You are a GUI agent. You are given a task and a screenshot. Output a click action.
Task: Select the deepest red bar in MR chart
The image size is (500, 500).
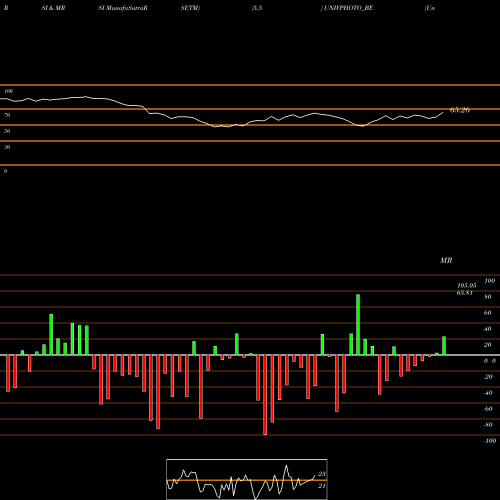coord(265,395)
